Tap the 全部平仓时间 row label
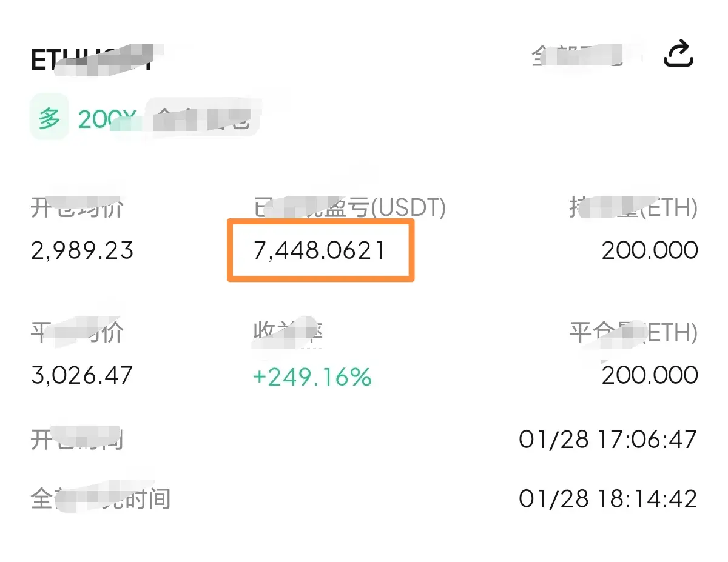 tap(100, 500)
